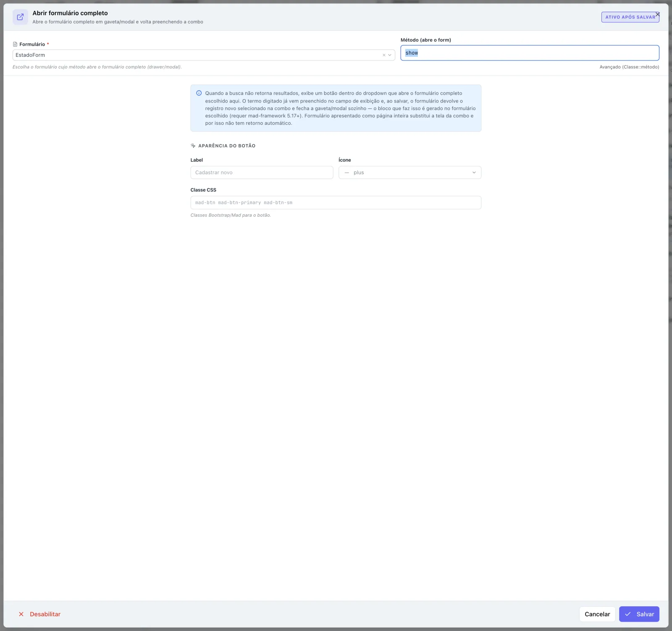Click the document icon beside Formulário label
Viewport: 672px width, 631px height.
coord(15,44)
